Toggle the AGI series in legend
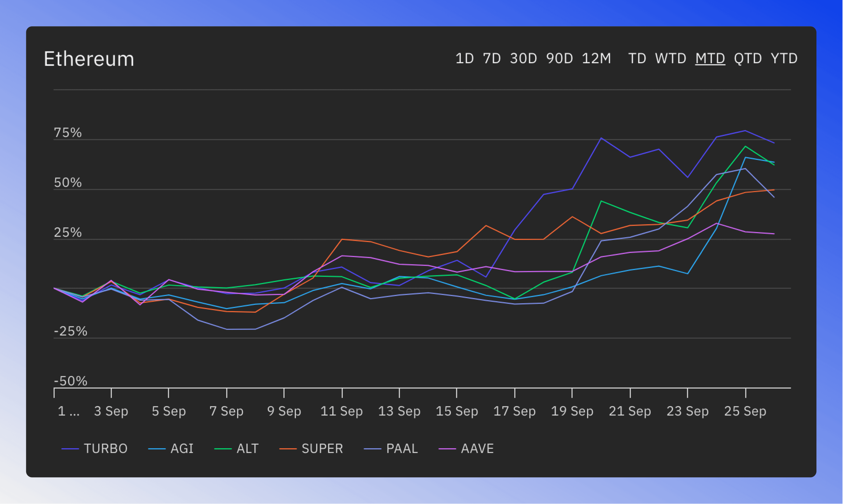843x504 pixels. (171, 449)
